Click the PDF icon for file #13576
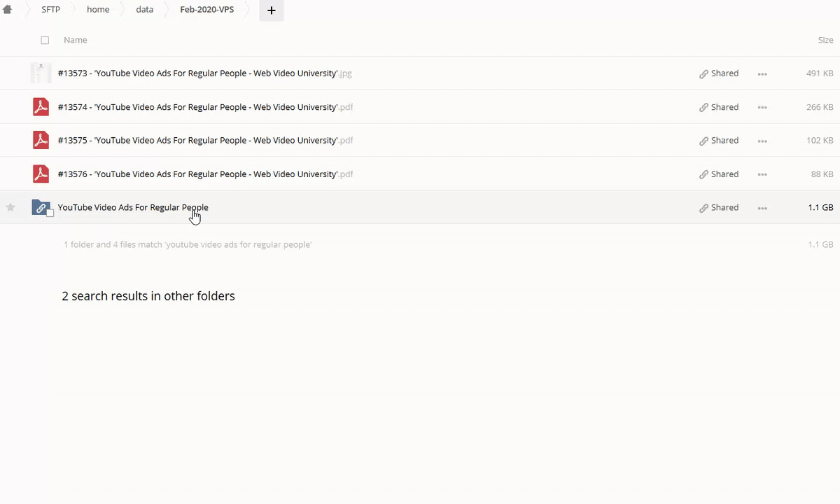Viewport: 840px width, 504px height. (41, 174)
